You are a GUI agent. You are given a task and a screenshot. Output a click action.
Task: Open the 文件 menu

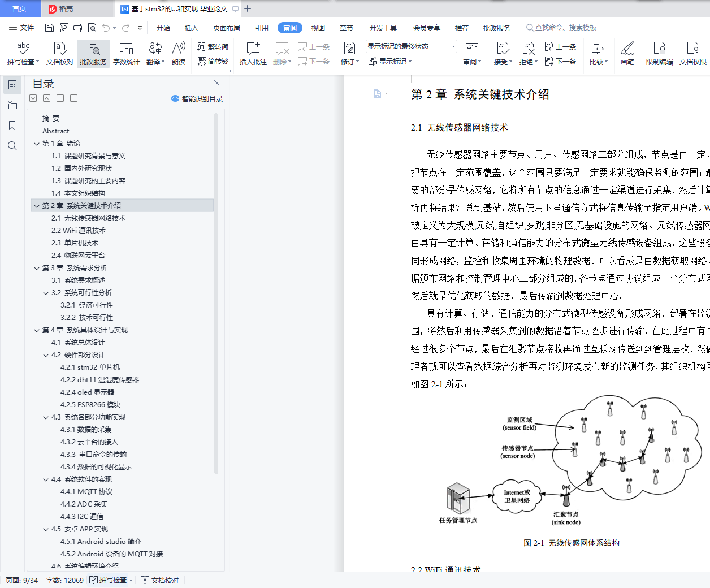21,28
